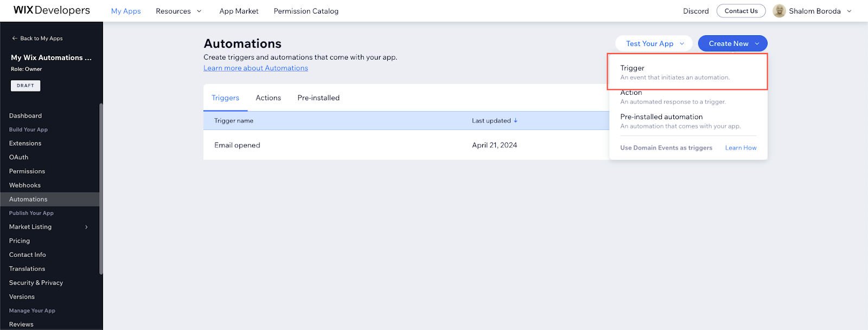Open OAuth in the sidebar
Viewport: 868px width, 330px height.
click(x=18, y=157)
